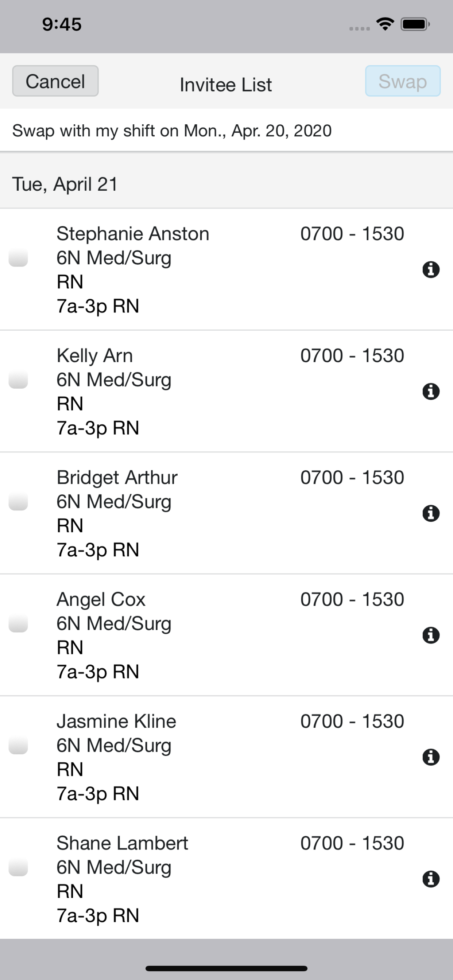Image resolution: width=453 pixels, height=980 pixels.
Task: Tap info icon for Jasmine Kline
Action: (x=431, y=757)
